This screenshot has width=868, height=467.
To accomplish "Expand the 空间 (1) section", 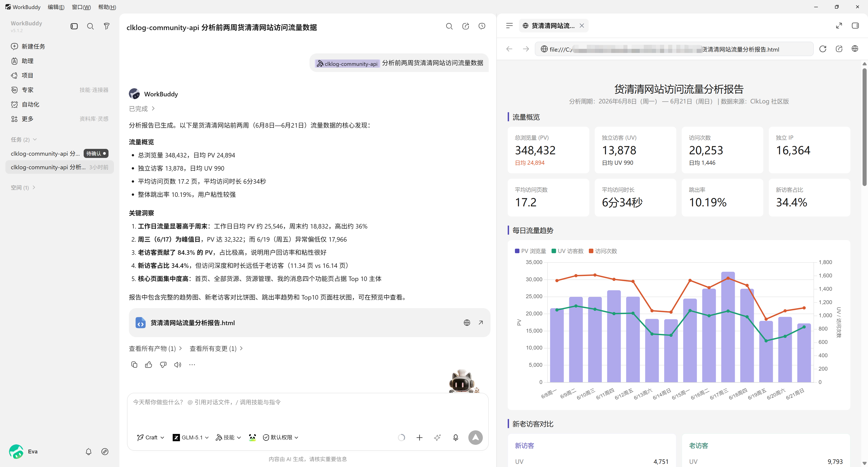I will (x=23, y=188).
